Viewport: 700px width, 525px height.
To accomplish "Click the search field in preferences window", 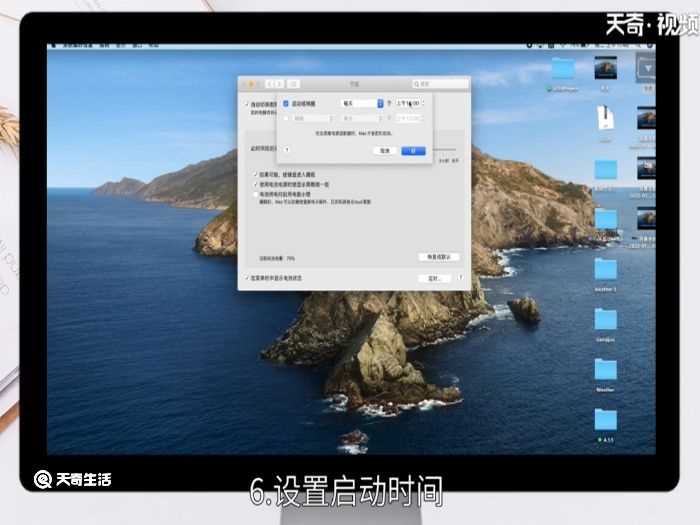I will pyautogui.click(x=441, y=84).
